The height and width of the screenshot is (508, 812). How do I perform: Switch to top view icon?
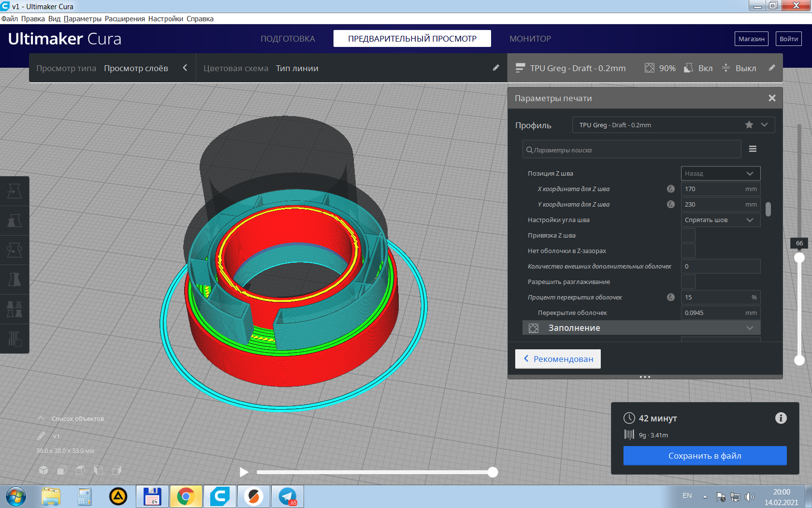click(80, 470)
